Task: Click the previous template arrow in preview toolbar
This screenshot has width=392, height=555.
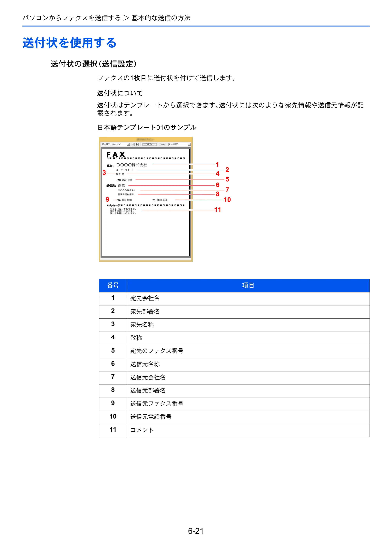Action: click(133, 144)
